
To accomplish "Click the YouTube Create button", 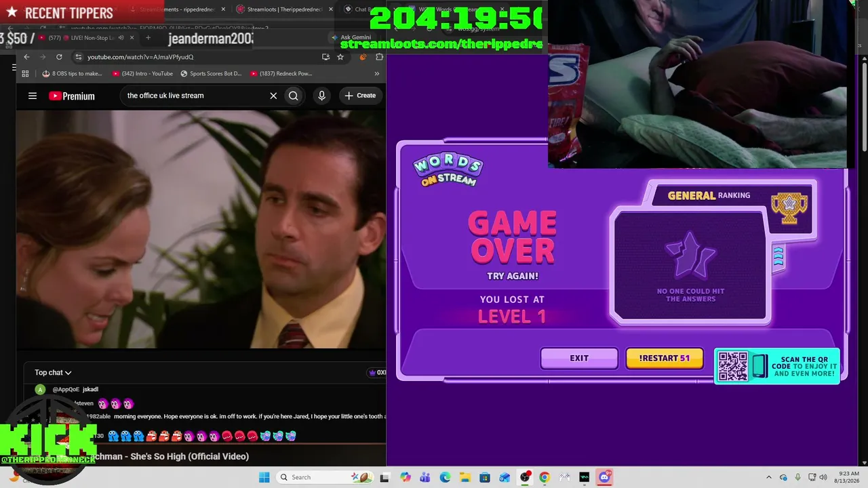I will coord(360,96).
